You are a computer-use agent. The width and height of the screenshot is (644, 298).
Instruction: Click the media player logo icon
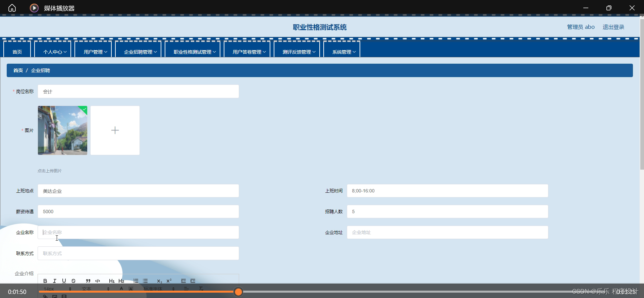[34, 8]
